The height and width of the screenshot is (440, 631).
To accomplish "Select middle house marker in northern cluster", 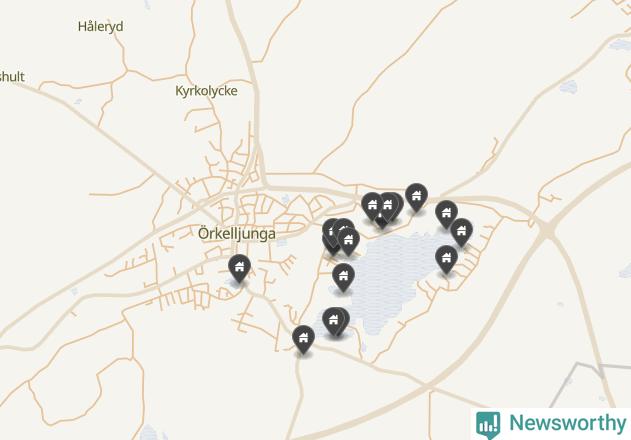I will tap(387, 205).
